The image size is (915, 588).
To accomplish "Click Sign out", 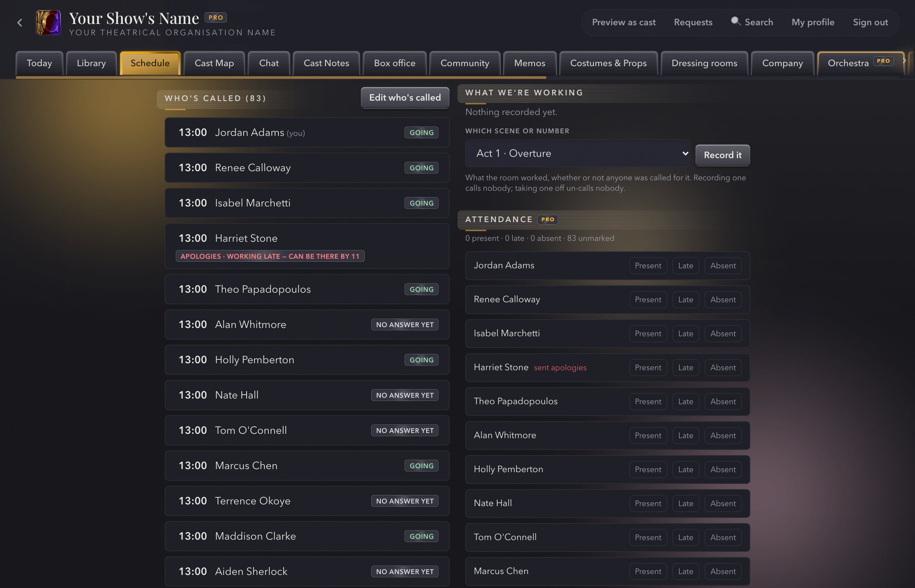I will [x=871, y=22].
